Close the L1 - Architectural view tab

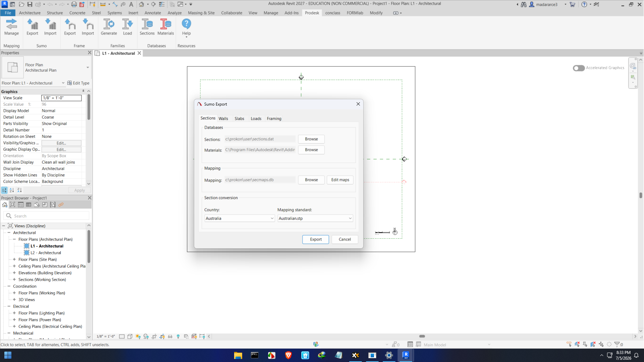139,53
